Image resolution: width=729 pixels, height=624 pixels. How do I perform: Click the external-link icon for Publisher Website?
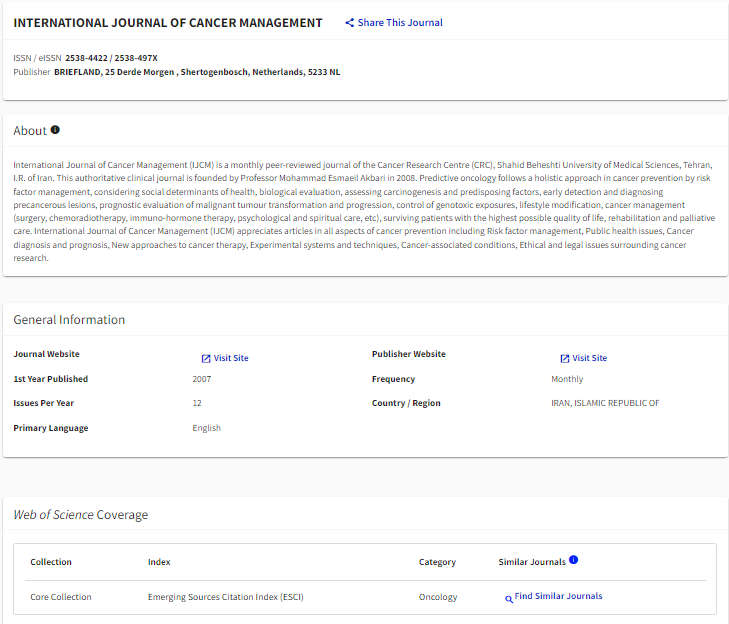564,358
